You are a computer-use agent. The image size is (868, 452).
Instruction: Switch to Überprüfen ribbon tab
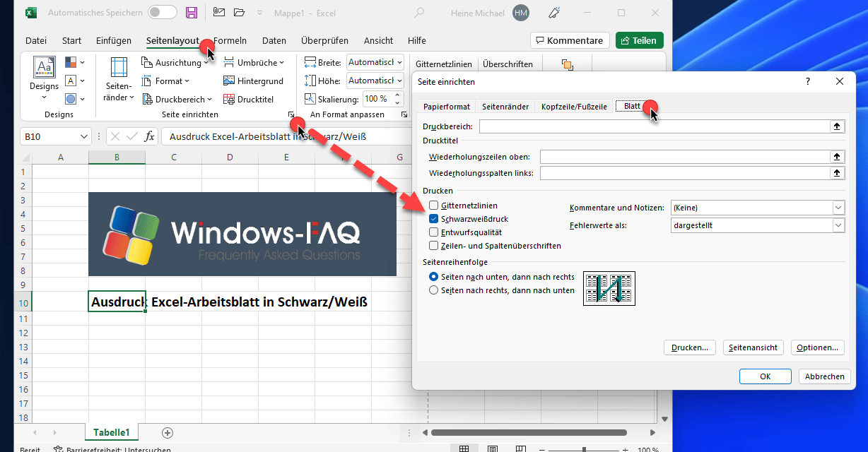[325, 40]
